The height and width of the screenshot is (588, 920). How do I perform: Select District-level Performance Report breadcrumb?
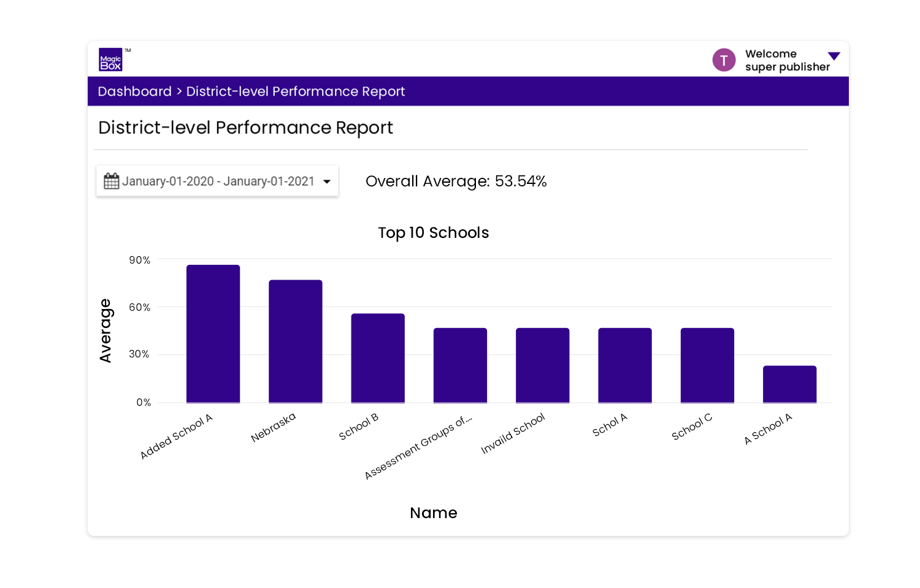coord(296,91)
